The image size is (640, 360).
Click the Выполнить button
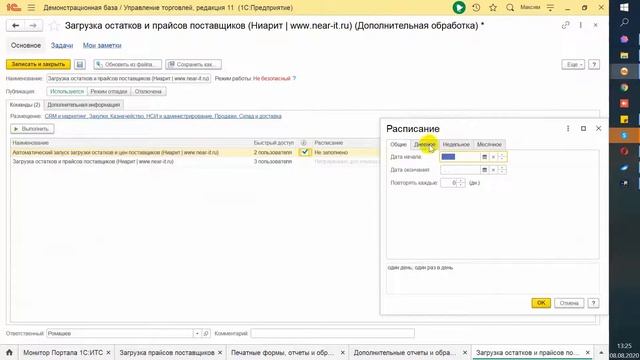click(32, 129)
